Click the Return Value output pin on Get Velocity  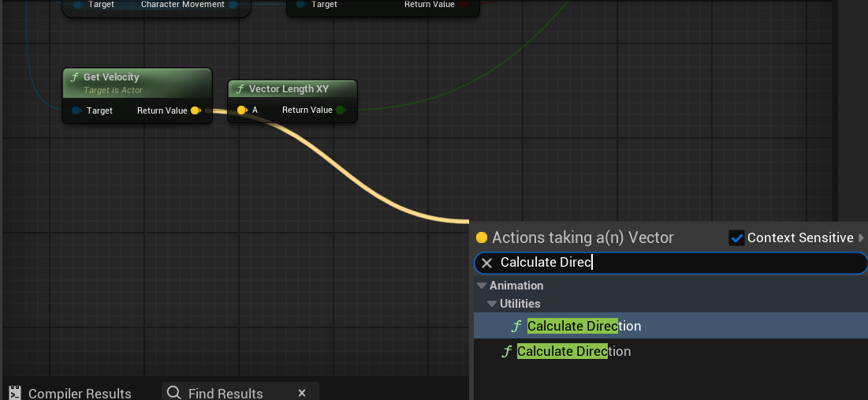pyautogui.click(x=196, y=110)
